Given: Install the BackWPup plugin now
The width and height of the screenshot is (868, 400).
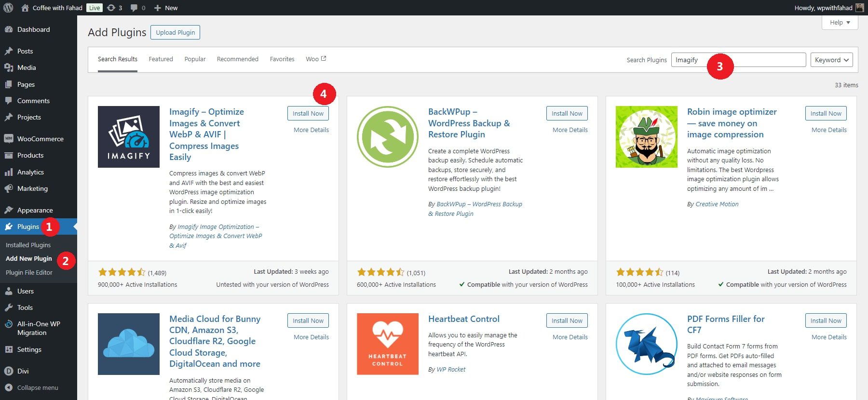Looking at the screenshot, I should point(567,113).
